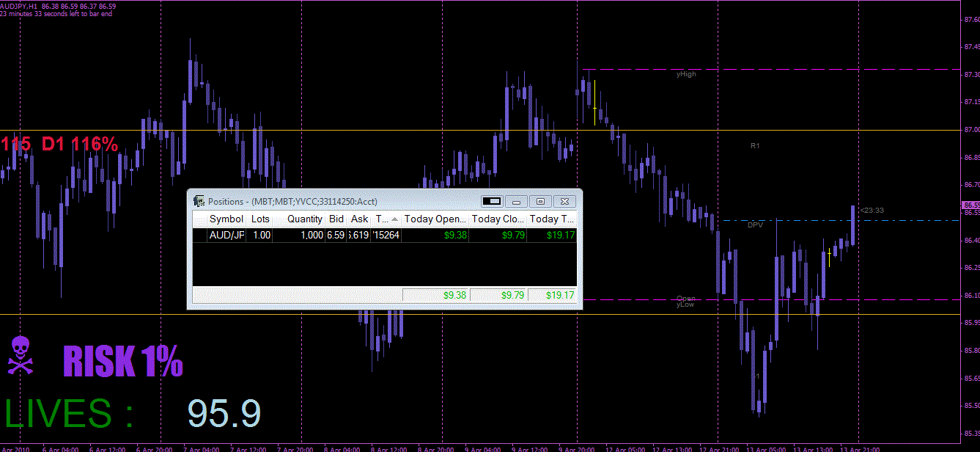Screen dimensions: 980x452
Task: Click the 6.59 bid cell
Action: (336, 235)
